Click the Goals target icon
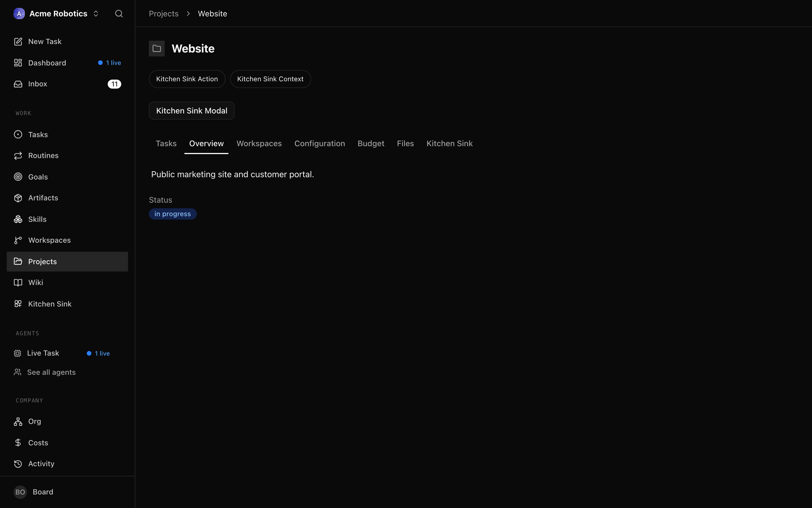Viewport: 812px width, 508px height. click(18, 177)
